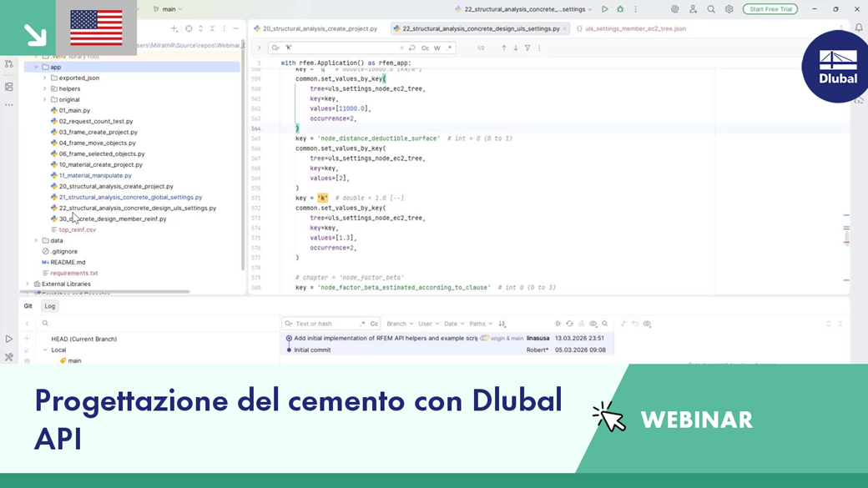Open notifications bell icon
The height and width of the screenshot is (488, 868).
pyautogui.click(x=859, y=28)
